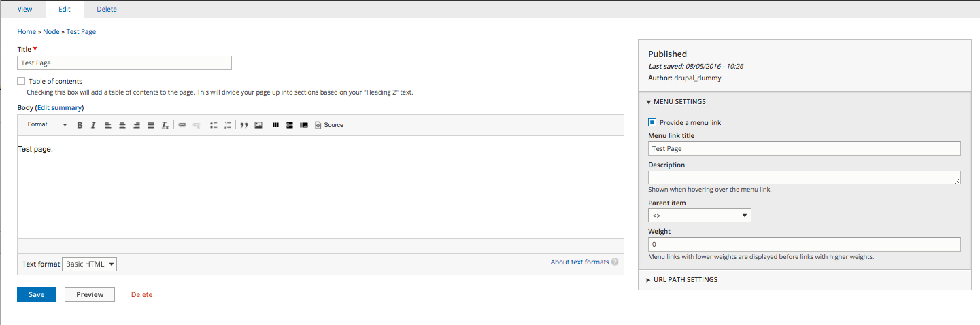The width and height of the screenshot is (980, 325).
Task: Insert a numbered list
Action: (x=228, y=125)
